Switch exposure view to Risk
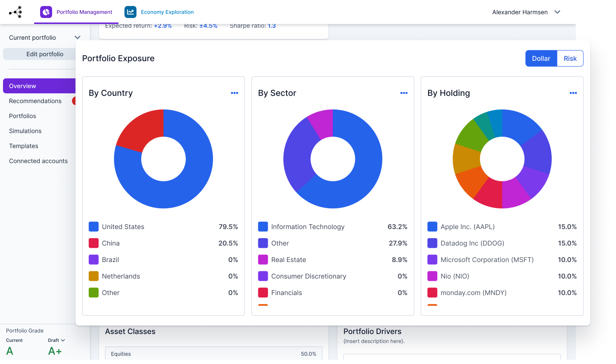Image resolution: width=616 pixels, height=364 pixels. [570, 58]
